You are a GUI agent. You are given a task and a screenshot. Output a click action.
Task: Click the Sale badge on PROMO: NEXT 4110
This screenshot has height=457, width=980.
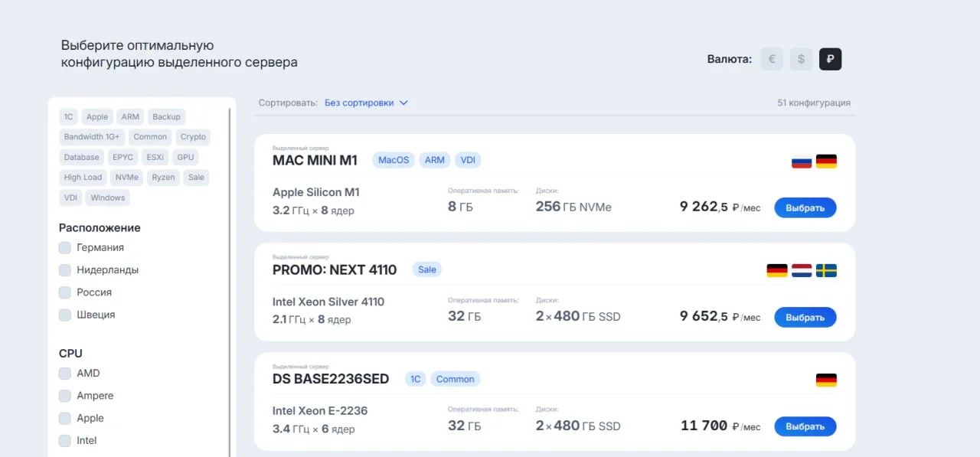[427, 269]
